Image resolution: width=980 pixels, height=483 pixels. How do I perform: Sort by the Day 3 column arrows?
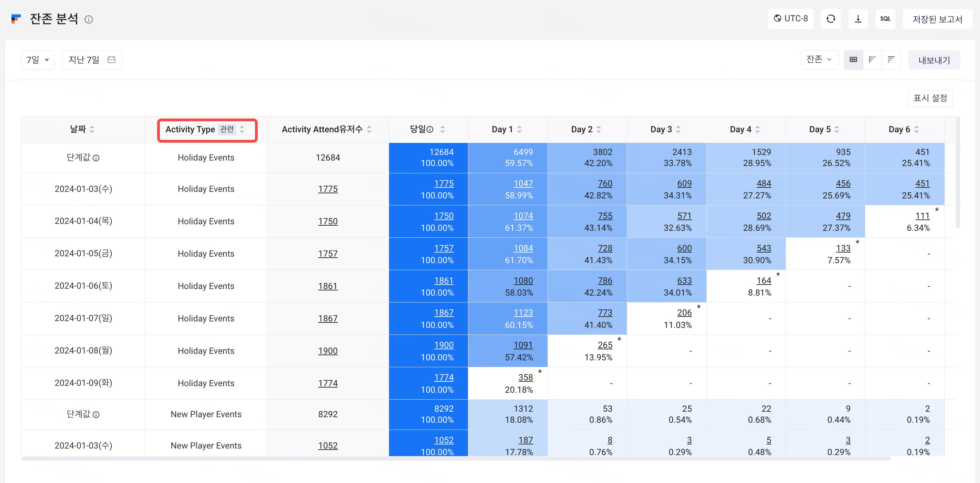[x=678, y=130]
